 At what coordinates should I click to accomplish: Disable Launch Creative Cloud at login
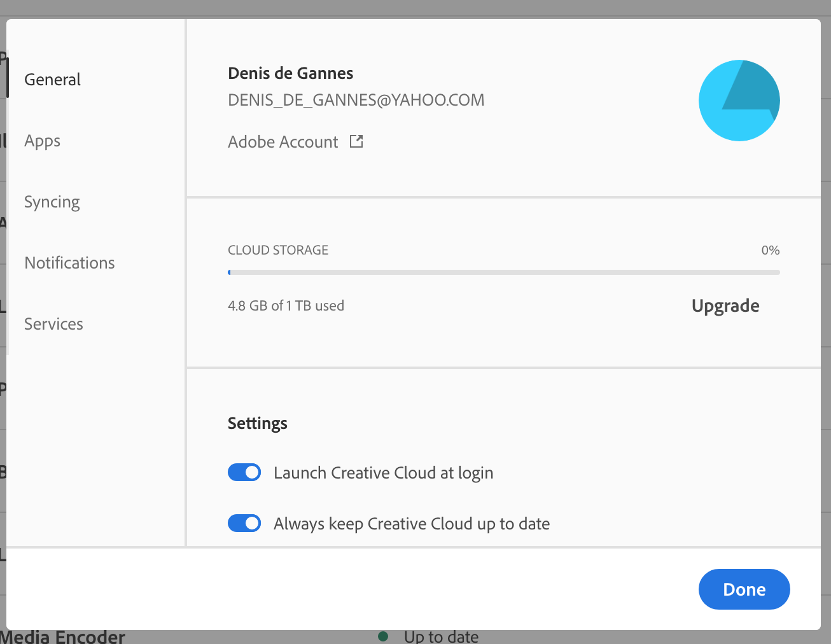[x=244, y=472]
